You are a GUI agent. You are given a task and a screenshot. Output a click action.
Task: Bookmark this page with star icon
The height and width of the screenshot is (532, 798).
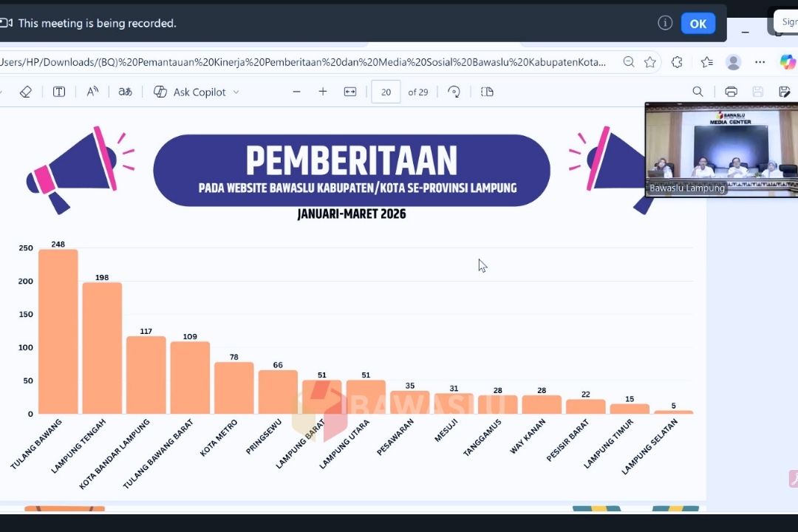tap(650, 62)
